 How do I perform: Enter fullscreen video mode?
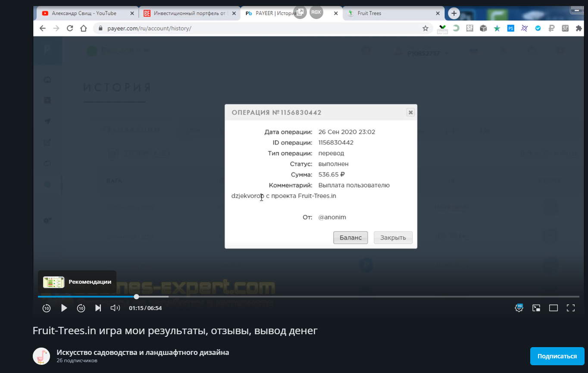point(571,308)
